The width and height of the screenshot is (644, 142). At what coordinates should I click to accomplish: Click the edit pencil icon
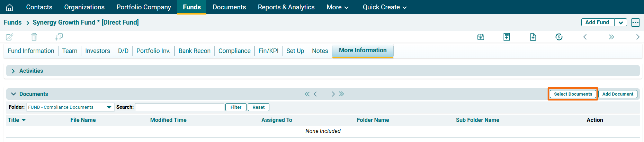[10, 37]
